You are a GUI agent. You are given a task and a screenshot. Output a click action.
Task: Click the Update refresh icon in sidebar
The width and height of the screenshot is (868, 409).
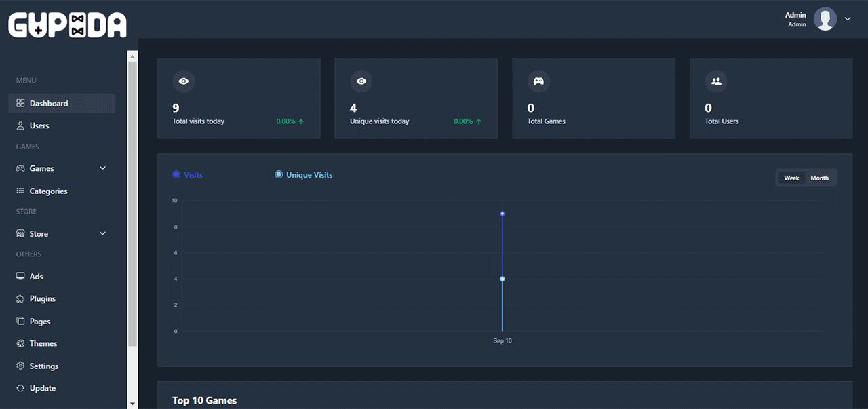[20, 388]
